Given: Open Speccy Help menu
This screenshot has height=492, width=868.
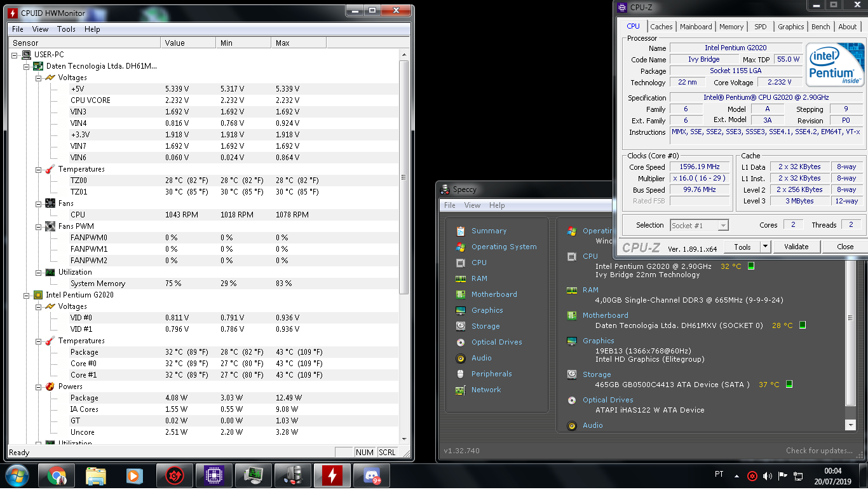Looking at the screenshot, I should pos(497,205).
